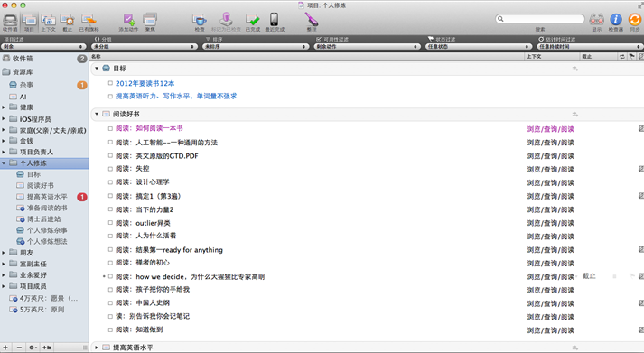The height and width of the screenshot is (353, 644).
Task: Click the 名称 column header
Action: tap(307, 57)
